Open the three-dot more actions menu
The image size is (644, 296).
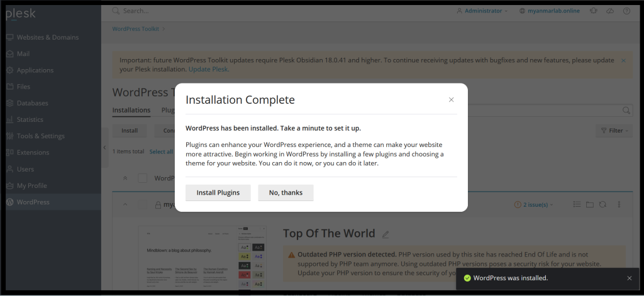click(x=619, y=204)
